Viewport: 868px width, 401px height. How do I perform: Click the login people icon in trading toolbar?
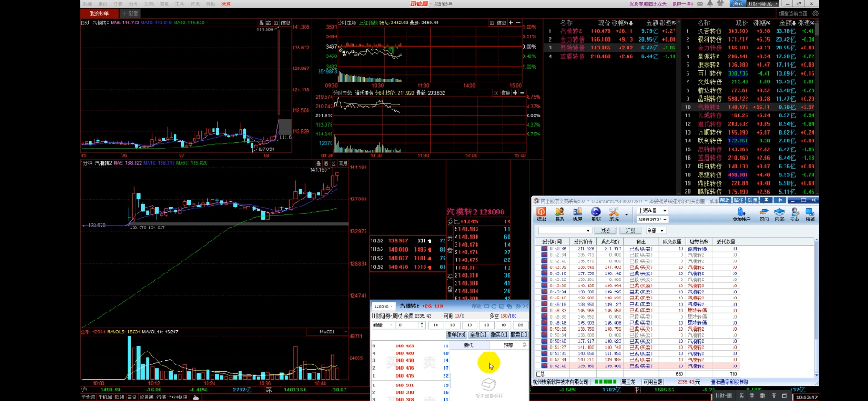point(560,212)
